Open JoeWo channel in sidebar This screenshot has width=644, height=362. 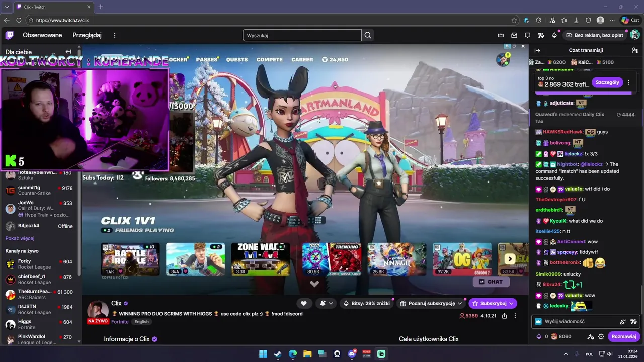pyautogui.click(x=39, y=208)
